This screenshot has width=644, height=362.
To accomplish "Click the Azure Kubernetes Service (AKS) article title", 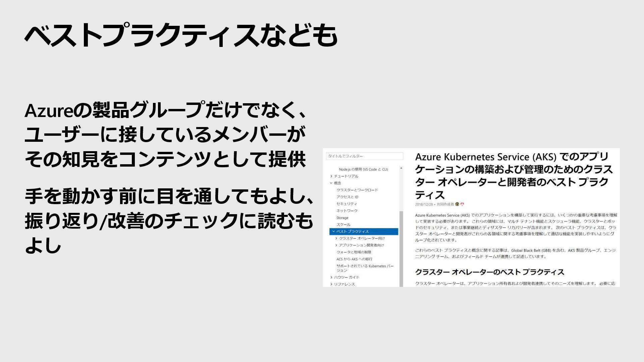I will tap(514, 176).
